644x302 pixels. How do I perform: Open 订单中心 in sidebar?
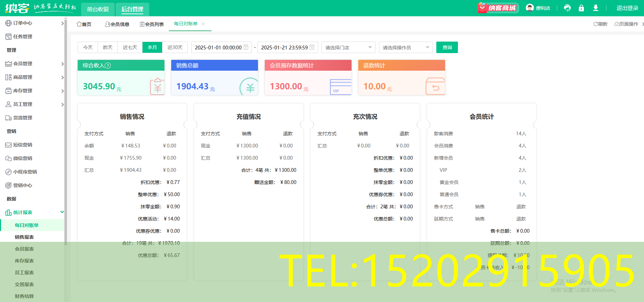pyautogui.click(x=23, y=23)
